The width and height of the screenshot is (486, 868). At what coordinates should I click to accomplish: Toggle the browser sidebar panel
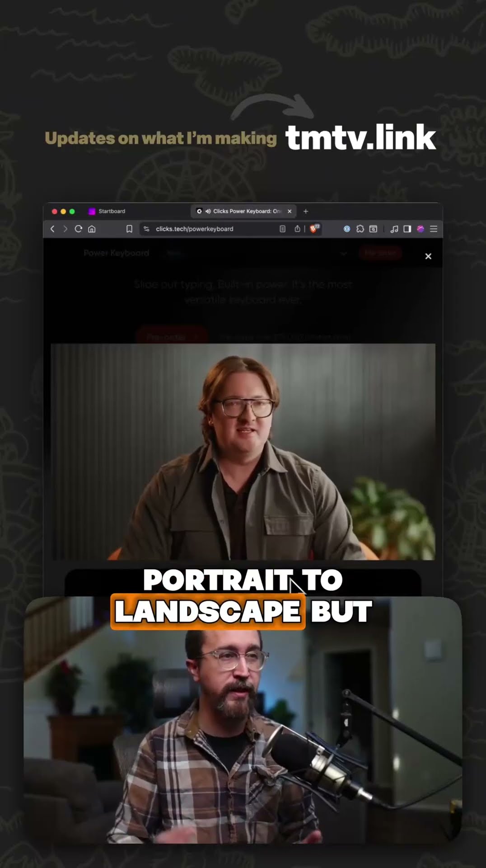pos(407,229)
